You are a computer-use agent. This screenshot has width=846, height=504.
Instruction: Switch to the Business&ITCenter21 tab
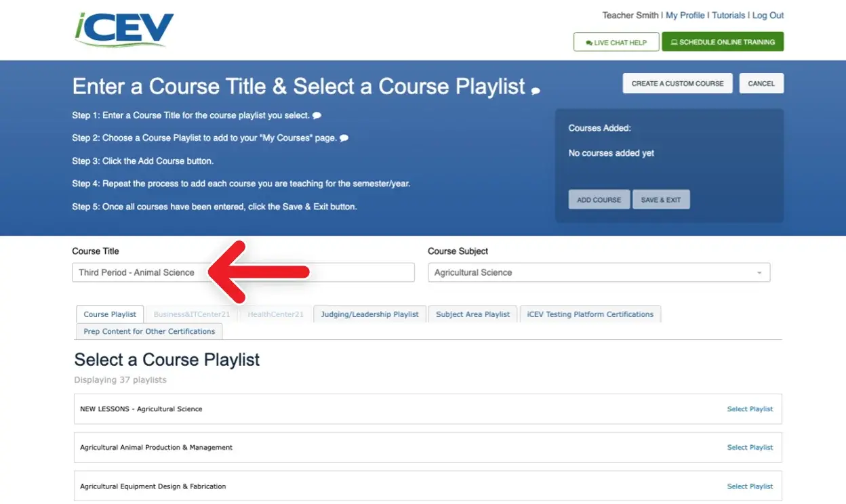[192, 314]
